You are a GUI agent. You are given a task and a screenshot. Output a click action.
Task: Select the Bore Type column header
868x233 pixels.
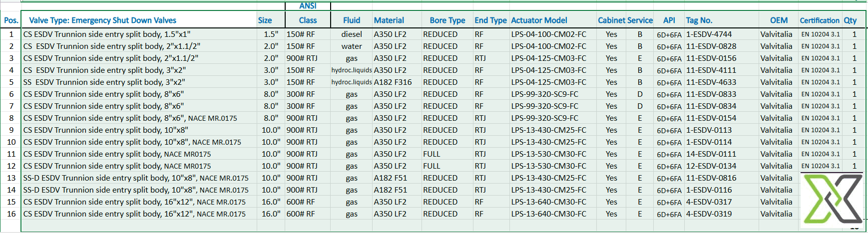pyautogui.click(x=447, y=20)
